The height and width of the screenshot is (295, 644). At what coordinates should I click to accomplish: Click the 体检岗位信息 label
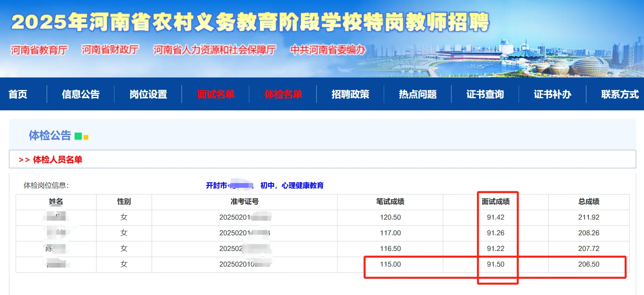(x=46, y=185)
